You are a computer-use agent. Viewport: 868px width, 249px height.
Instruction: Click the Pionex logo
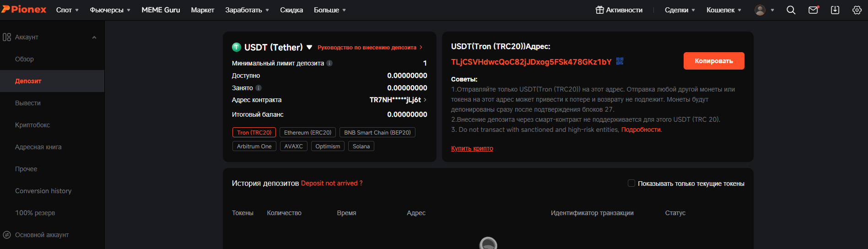click(24, 10)
